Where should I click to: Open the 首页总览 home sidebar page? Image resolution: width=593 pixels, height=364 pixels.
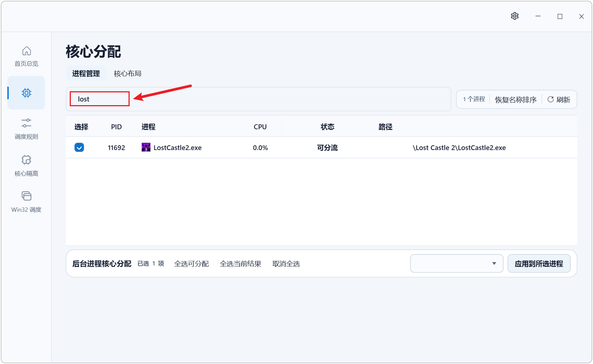point(26,56)
